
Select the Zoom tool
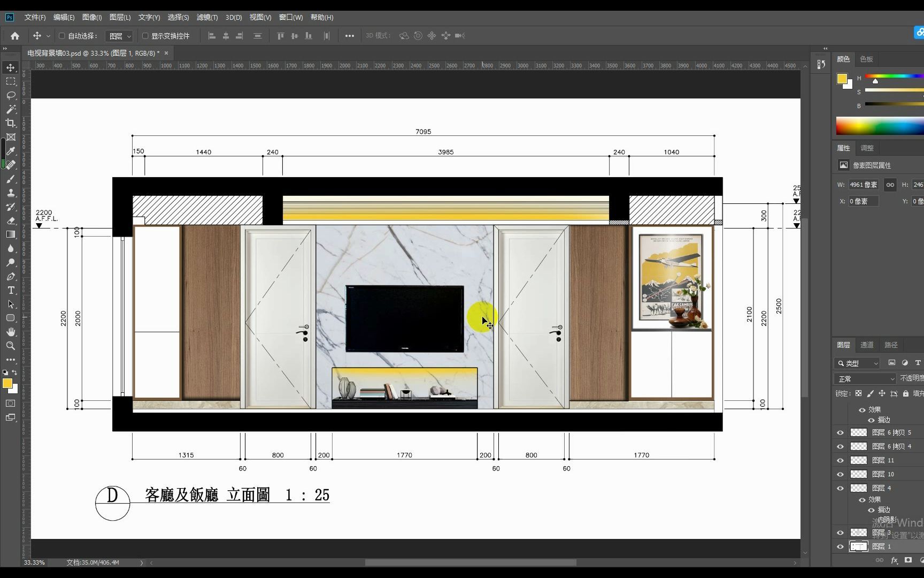coord(11,346)
